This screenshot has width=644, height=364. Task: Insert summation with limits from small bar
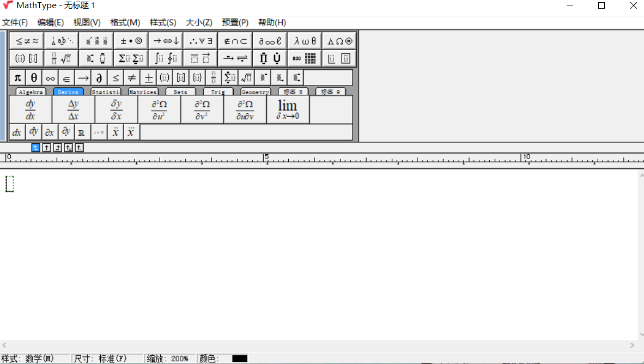point(230,77)
